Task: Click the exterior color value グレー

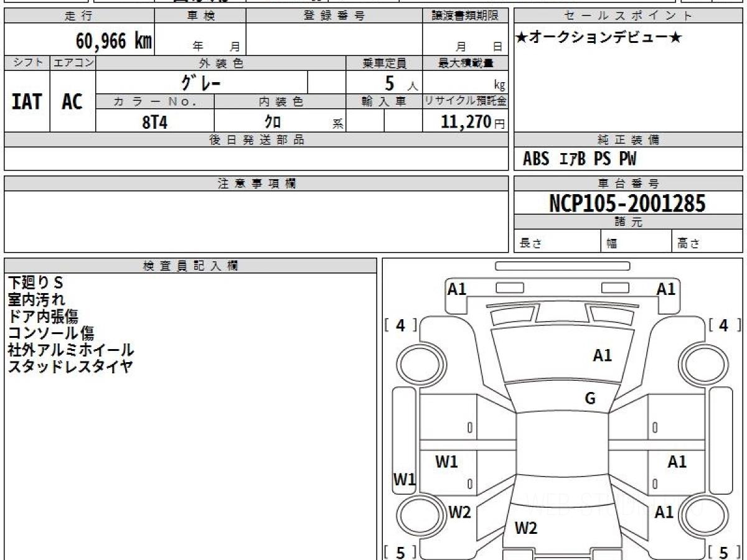Action: (x=201, y=82)
